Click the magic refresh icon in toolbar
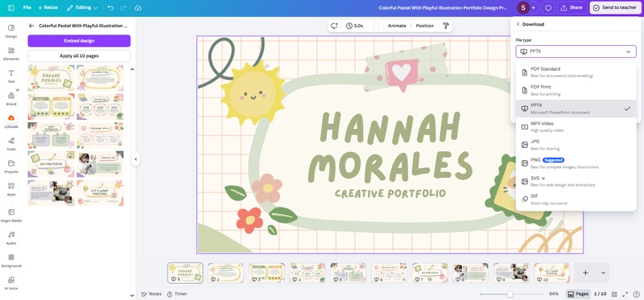644x300 pixels. click(334, 26)
